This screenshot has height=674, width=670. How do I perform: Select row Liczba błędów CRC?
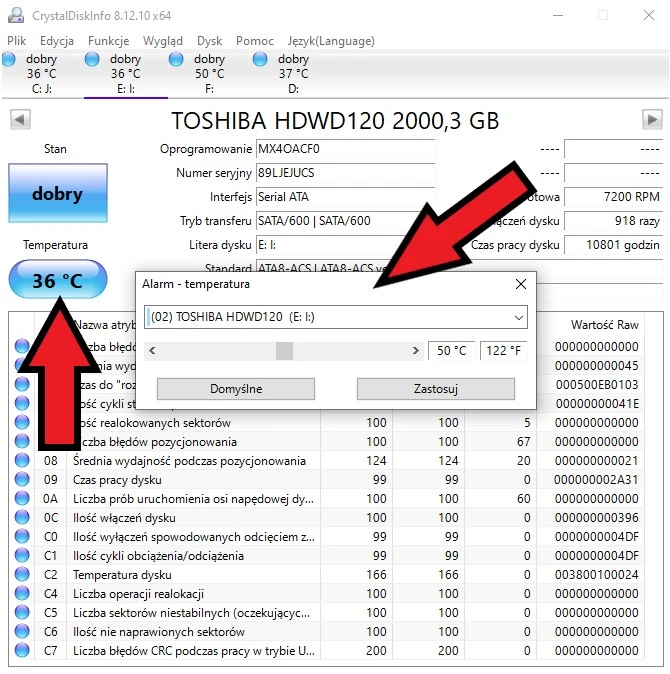pos(327,650)
